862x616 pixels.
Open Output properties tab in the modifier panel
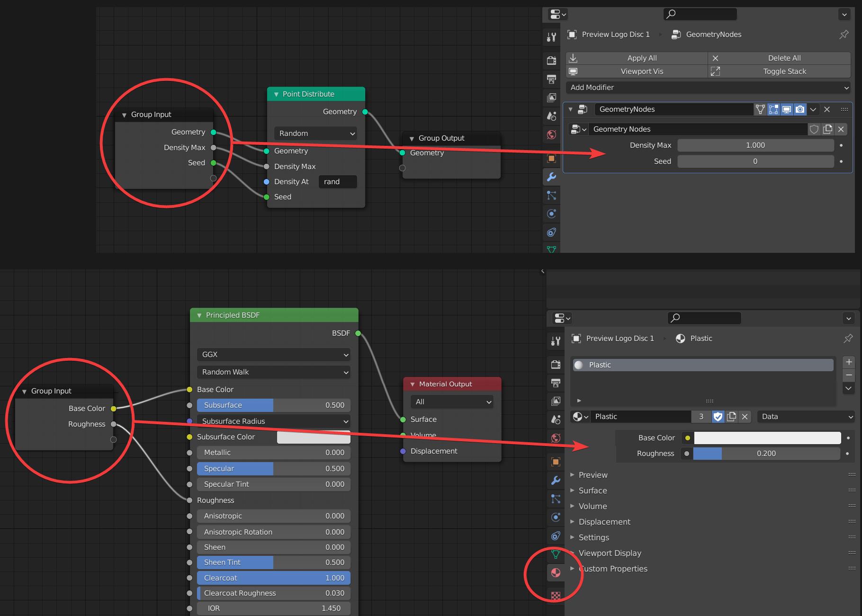pyautogui.click(x=551, y=79)
